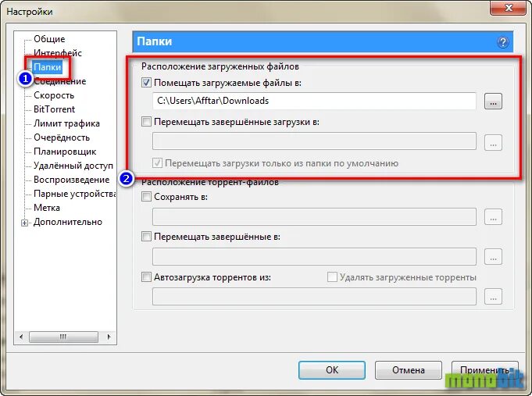Open the 'Общие' settings section

coord(49,39)
